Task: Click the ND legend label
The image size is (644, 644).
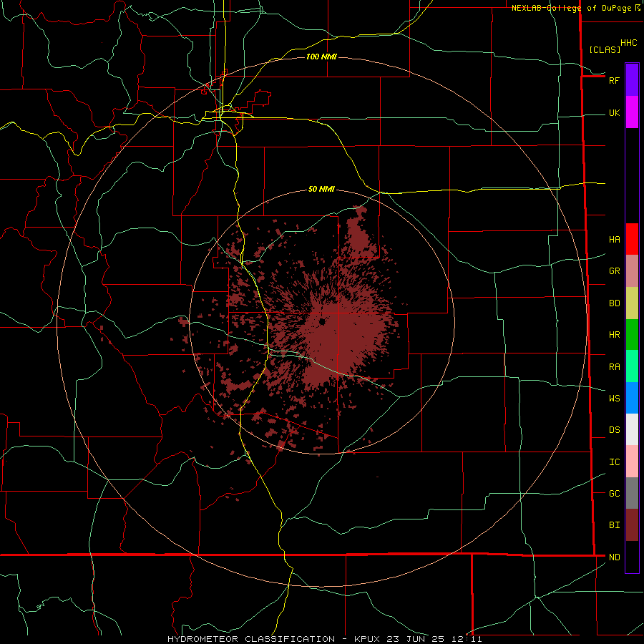Action: 614,557
